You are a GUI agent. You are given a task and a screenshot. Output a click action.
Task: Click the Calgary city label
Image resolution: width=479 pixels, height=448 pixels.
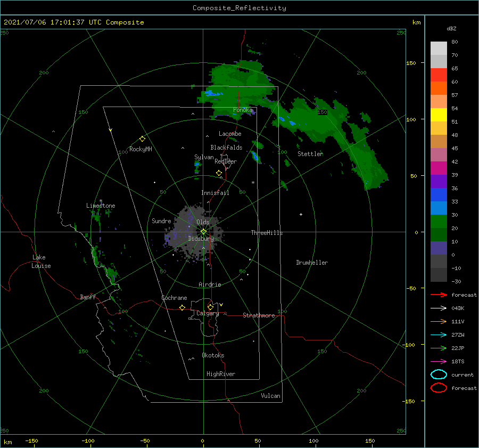208,313
